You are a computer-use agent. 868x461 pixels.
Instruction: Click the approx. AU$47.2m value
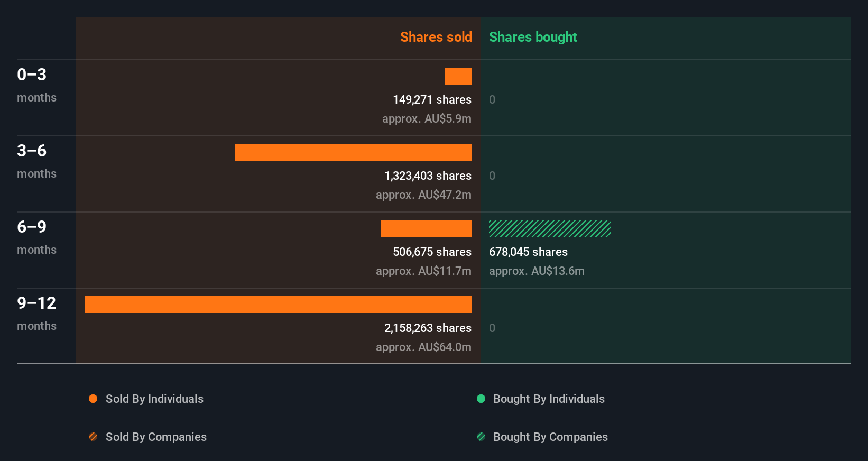423,195
